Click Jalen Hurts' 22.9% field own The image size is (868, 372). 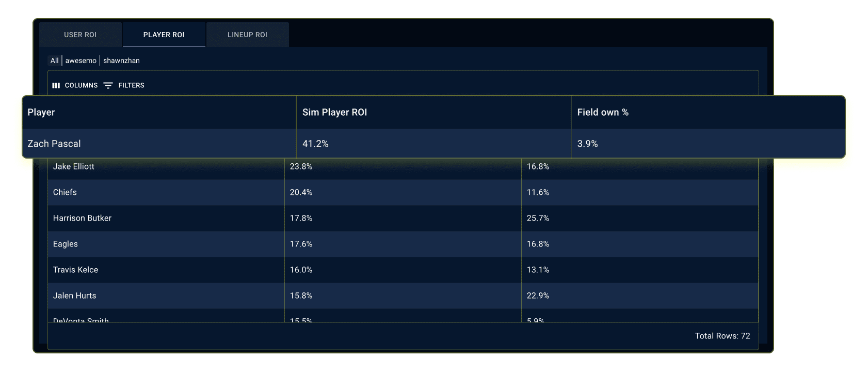tap(538, 296)
